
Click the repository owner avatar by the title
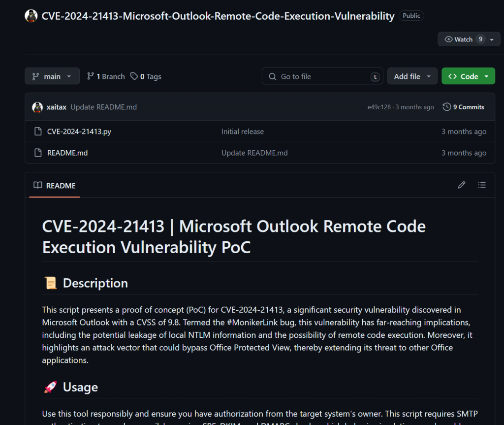(31, 16)
